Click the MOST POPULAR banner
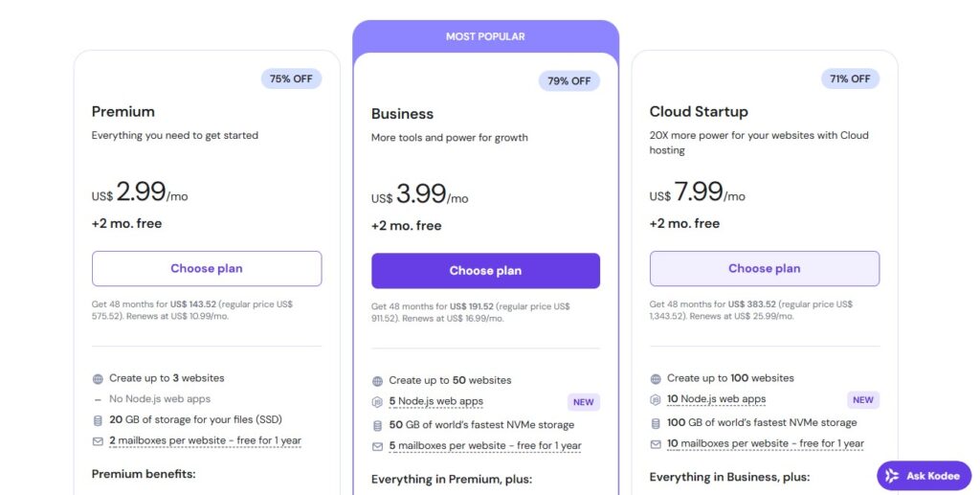980x495 pixels. point(485,36)
